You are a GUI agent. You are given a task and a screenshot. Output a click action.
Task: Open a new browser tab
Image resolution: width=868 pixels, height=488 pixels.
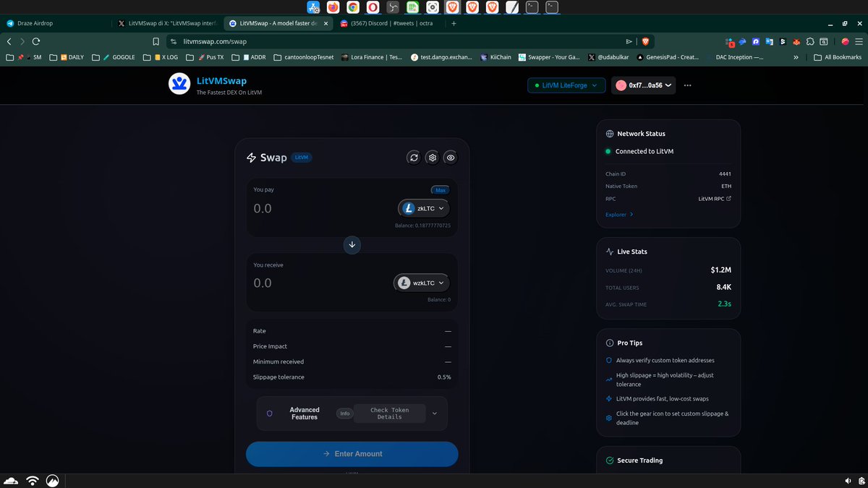click(x=454, y=23)
